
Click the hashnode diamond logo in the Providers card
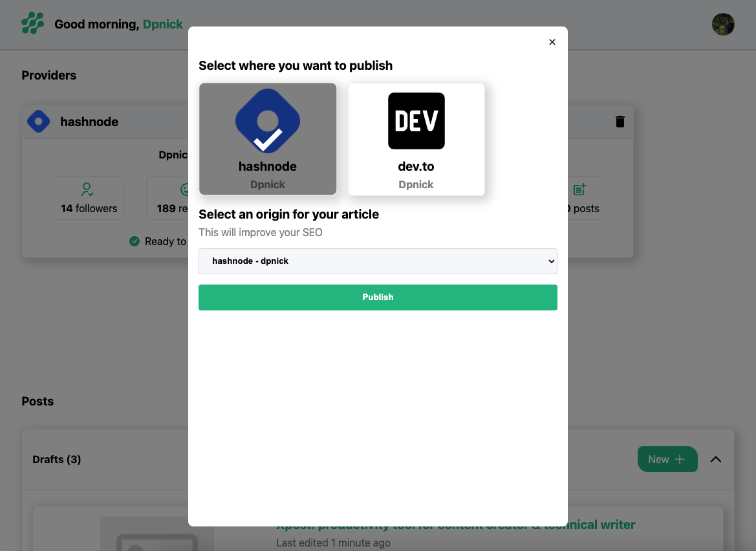(38, 121)
